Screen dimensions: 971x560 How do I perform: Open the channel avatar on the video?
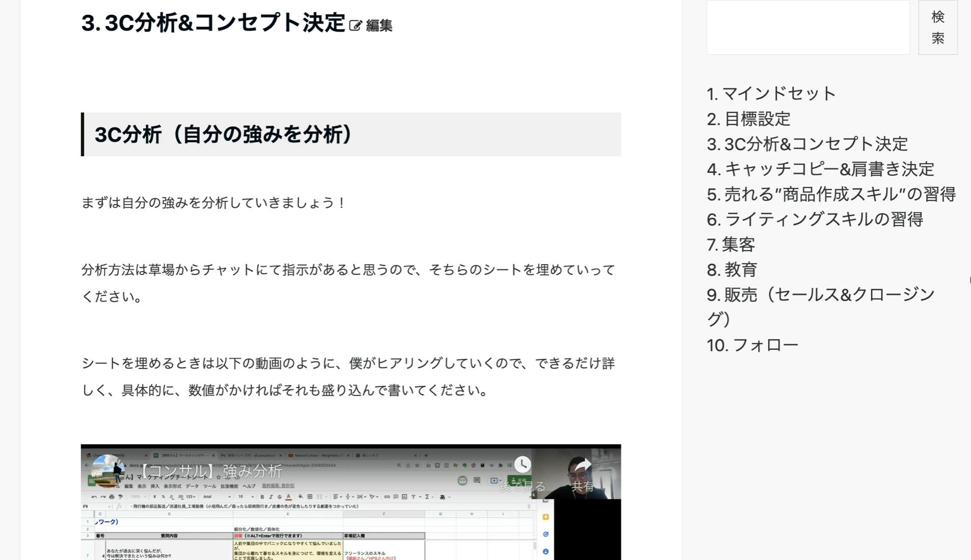coord(107,471)
